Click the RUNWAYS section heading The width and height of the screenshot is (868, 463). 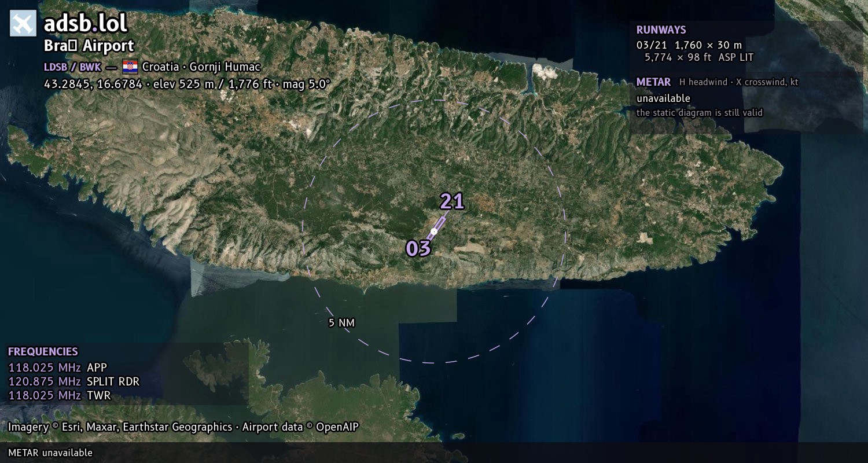[x=661, y=30]
